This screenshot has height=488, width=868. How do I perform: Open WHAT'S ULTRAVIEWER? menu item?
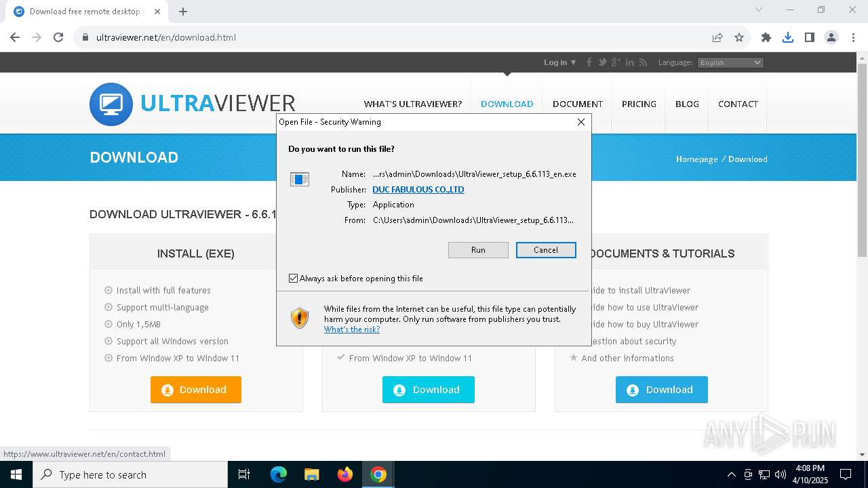point(413,104)
